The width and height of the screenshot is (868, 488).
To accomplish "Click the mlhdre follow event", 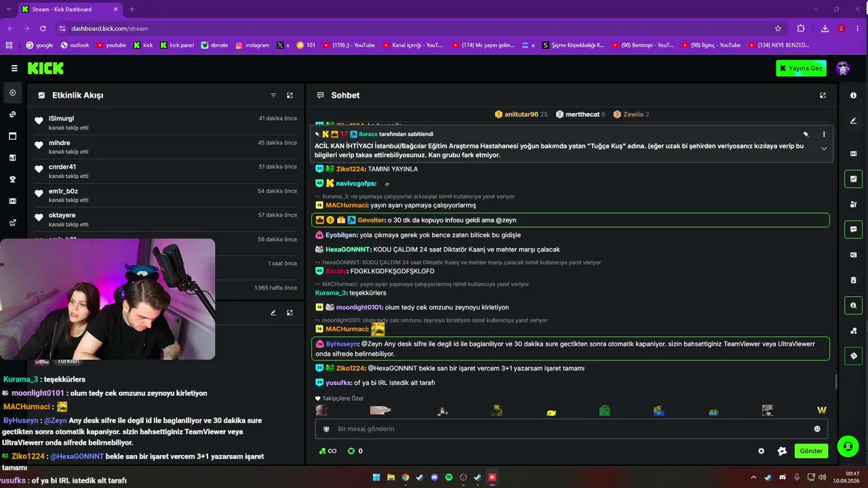I will tap(166, 147).
